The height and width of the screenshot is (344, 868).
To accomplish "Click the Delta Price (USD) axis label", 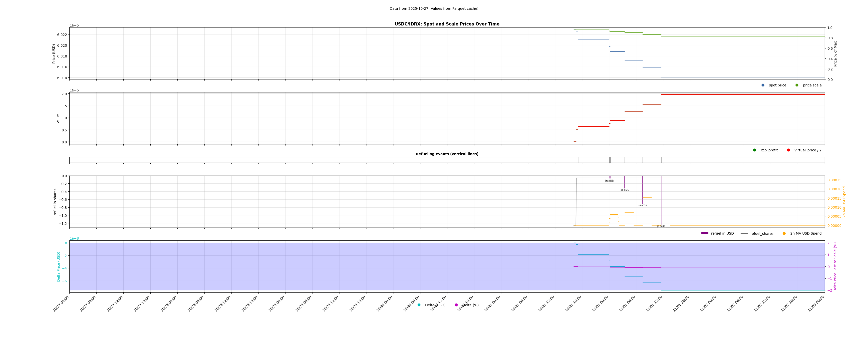I will click(59, 267).
